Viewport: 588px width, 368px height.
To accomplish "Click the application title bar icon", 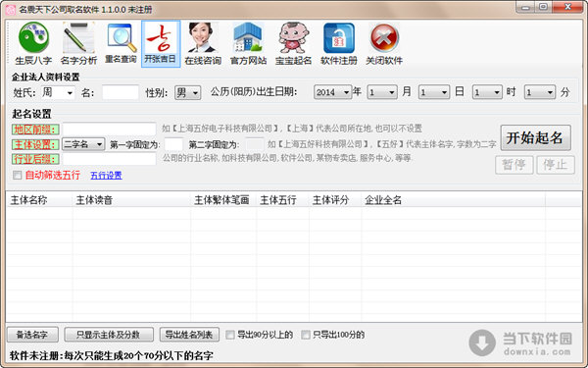I will (10, 9).
